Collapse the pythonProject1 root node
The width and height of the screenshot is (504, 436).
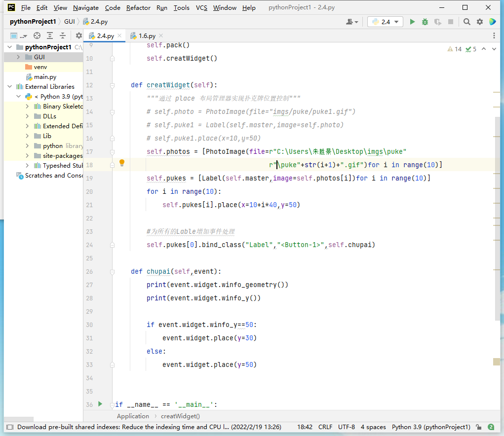click(x=10, y=47)
